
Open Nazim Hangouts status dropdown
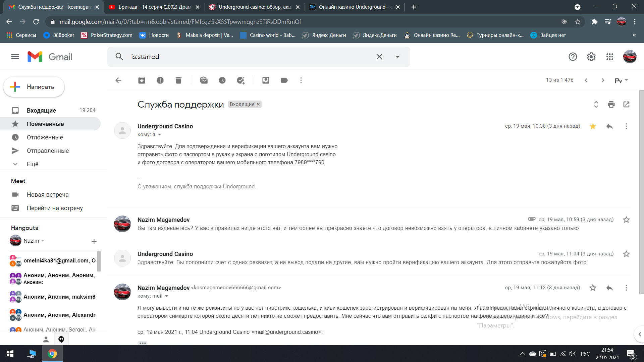[43, 241]
